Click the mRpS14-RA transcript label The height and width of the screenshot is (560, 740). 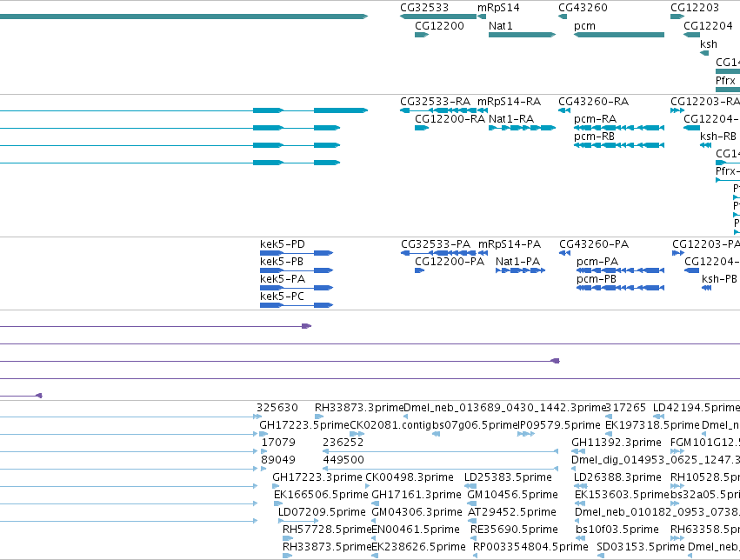click(x=510, y=102)
